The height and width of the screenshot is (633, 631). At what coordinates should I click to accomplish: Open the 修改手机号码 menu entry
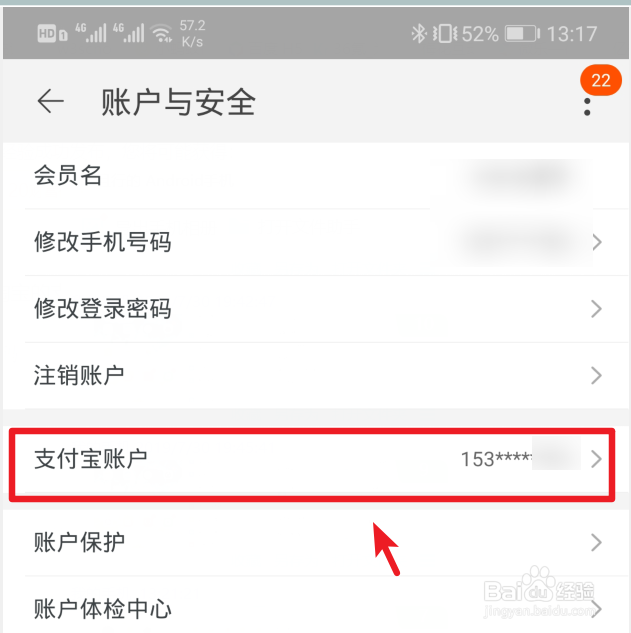316,242
